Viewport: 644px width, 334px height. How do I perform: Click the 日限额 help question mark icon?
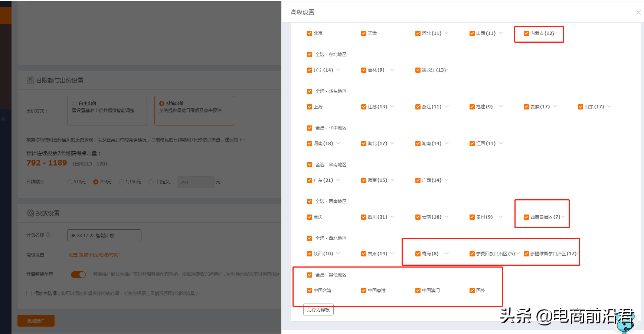click(x=42, y=182)
